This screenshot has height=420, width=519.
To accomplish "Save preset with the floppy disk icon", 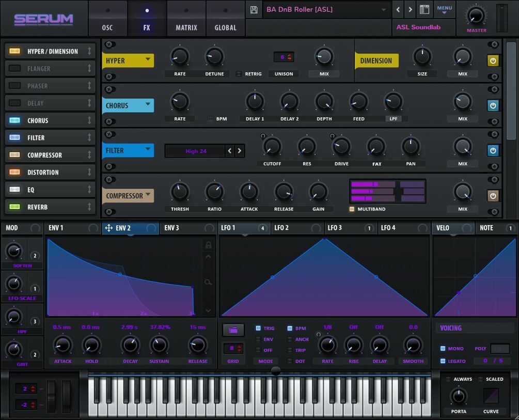I will coord(254,10).
